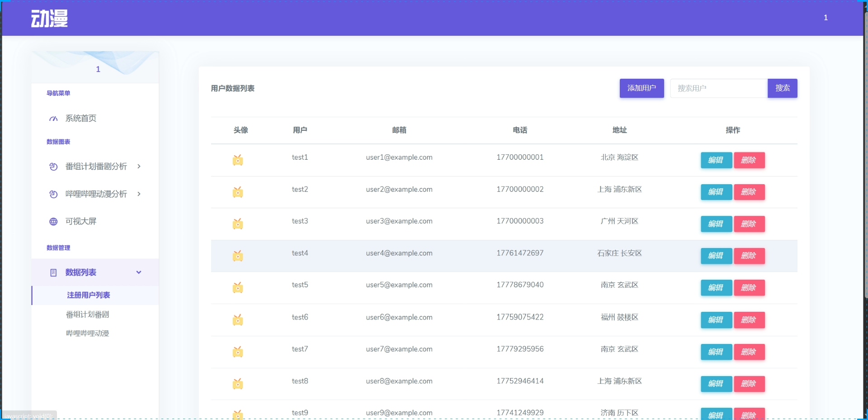The height and width of the screenshot is (420, 868).
Task: Click the avatar icon of test7
Action: pyautogui.click(x=238, y=352)
